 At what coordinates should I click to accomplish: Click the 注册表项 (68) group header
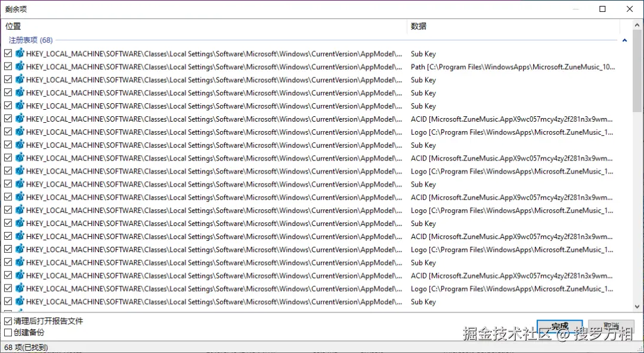(31, 40)
